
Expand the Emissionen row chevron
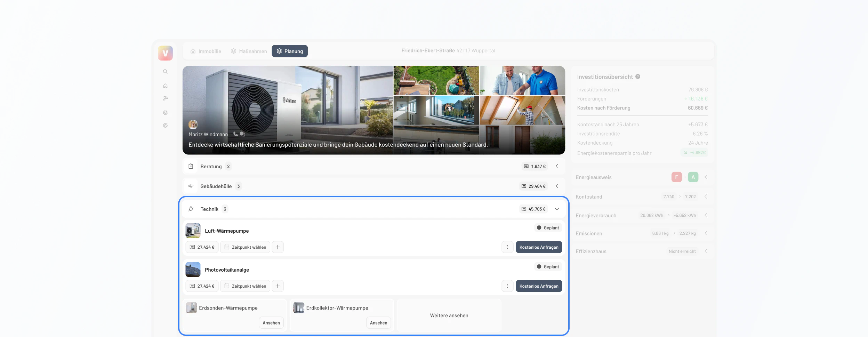(706, 233)
